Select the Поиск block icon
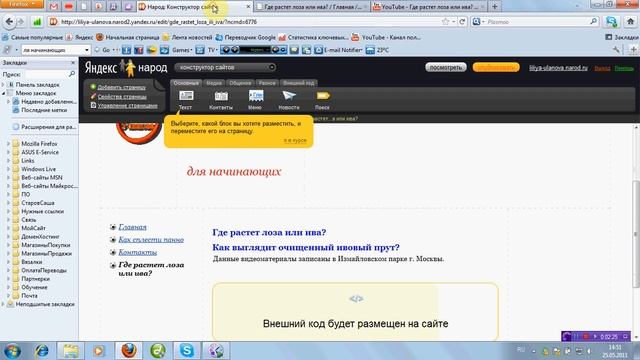The image size is (640, 360). point(322,96)
